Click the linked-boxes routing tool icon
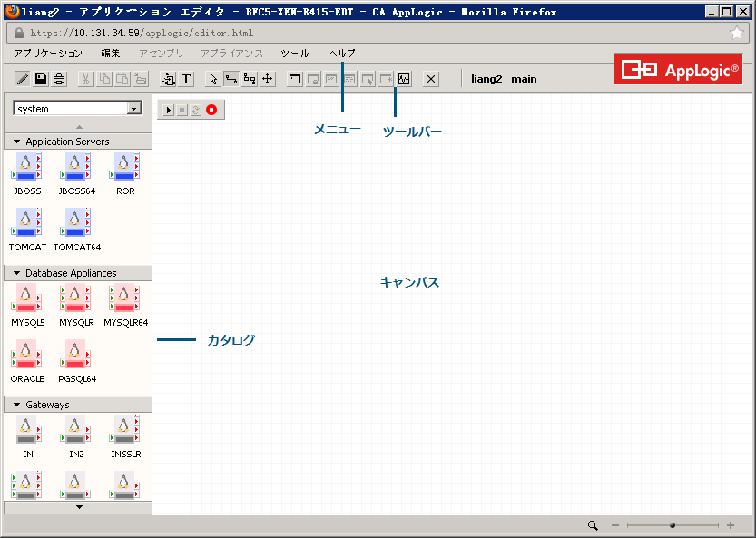 pos(250,79)
